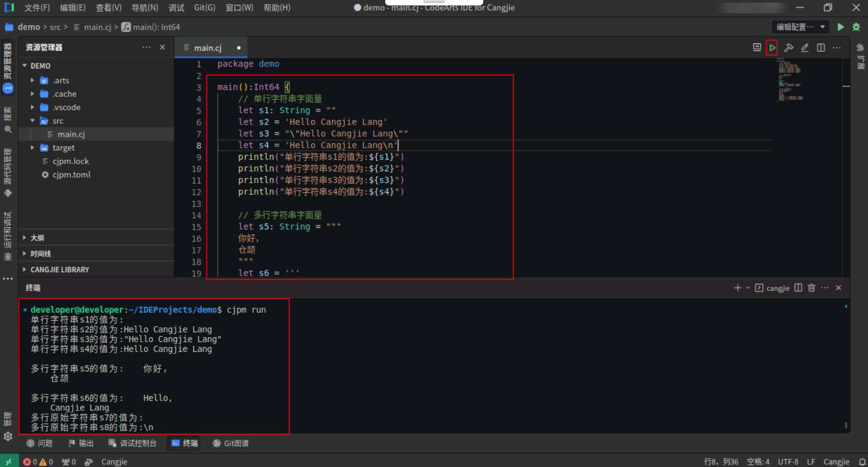
Task: Click the green Debug bug icon
Action: point(856,27)
